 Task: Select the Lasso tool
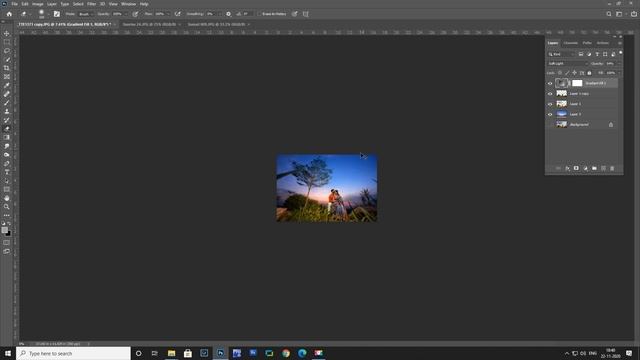coord(7,51)
